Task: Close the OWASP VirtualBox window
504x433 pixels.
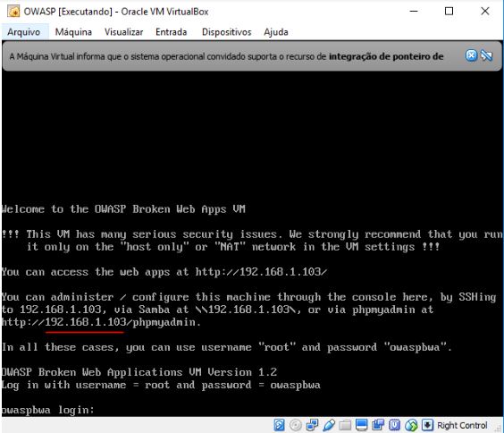Action: (485, 12)
